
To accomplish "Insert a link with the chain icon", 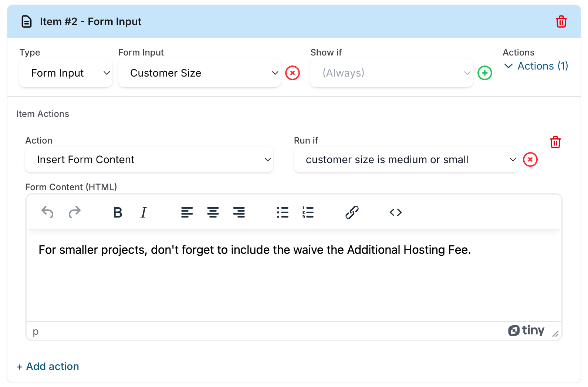I will (352, 212).
